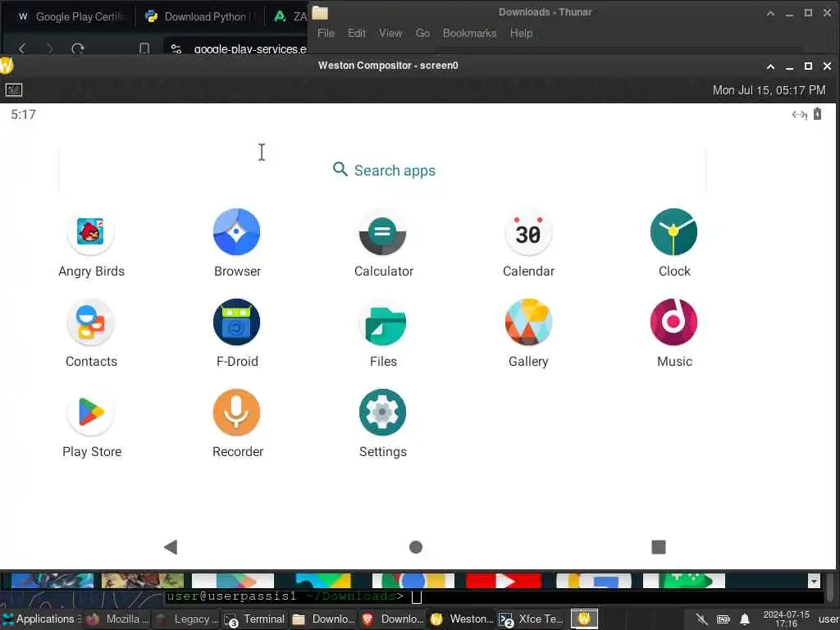Open the File menu in Thunar
840x630 pixels.
326,33
